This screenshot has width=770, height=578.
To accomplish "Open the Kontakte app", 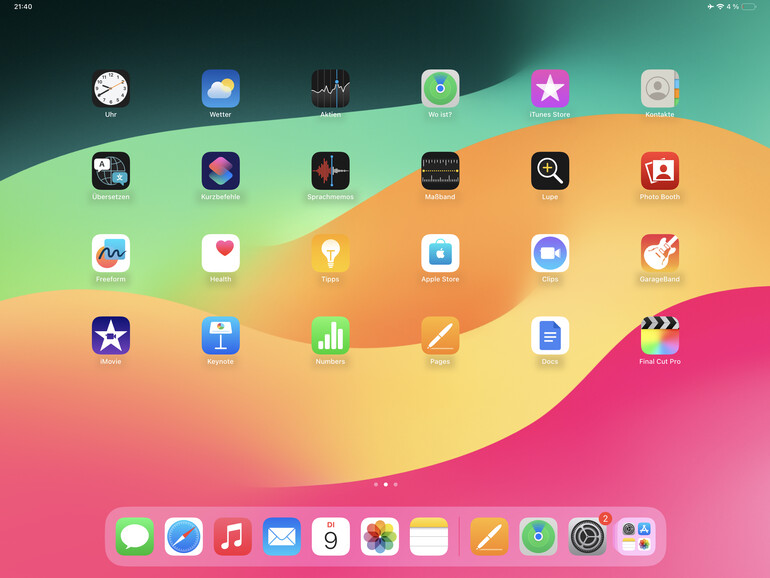I will 660,88.
